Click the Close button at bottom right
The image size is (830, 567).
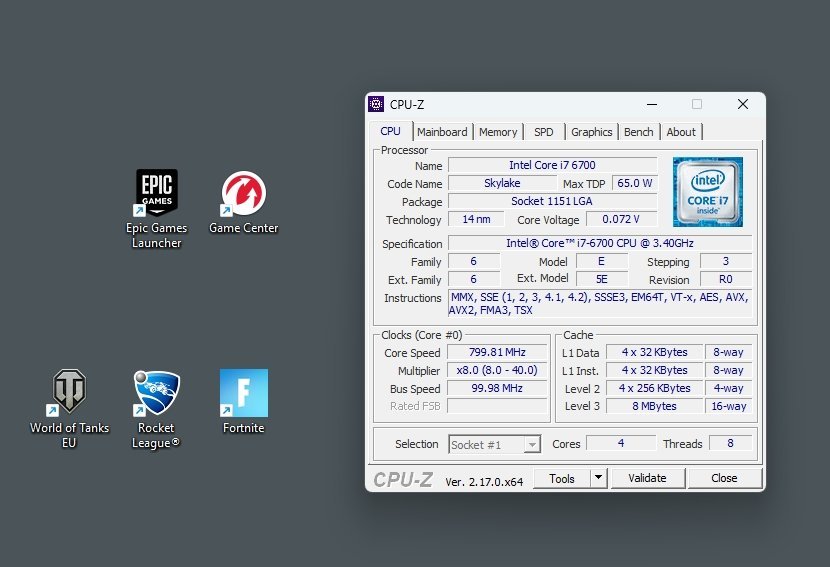pyautogui.click(x=724, y=478)
